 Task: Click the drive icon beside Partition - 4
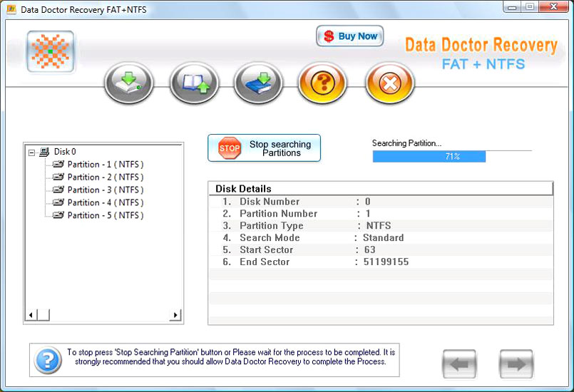coord(58,202)
